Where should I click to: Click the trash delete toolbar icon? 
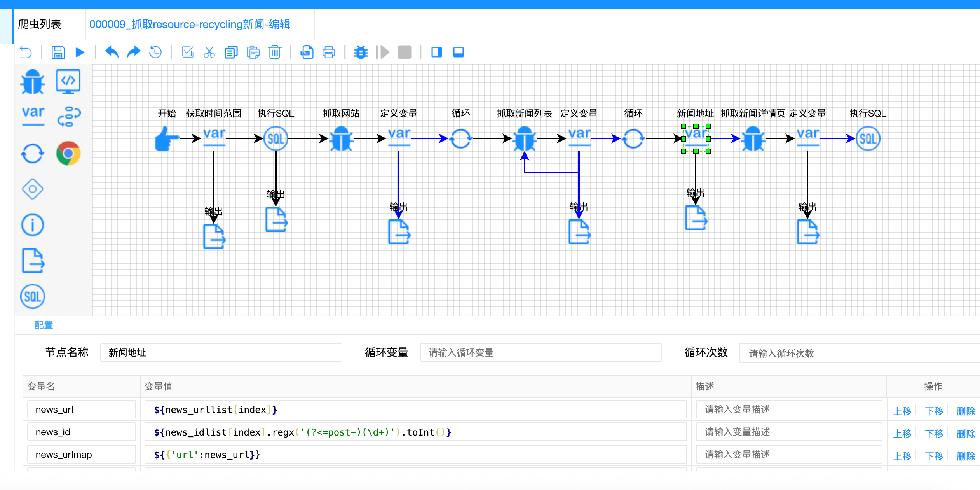pyautogui.click(x=275, y=52)
